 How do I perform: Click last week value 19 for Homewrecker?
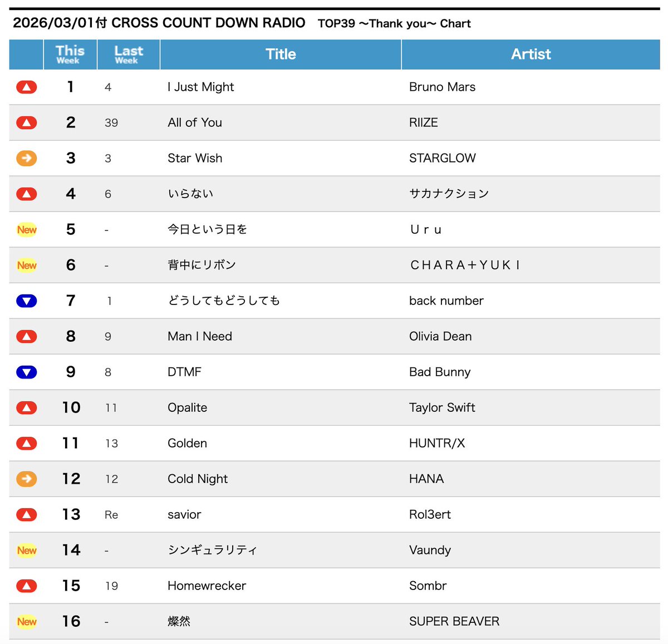point(111,586)
